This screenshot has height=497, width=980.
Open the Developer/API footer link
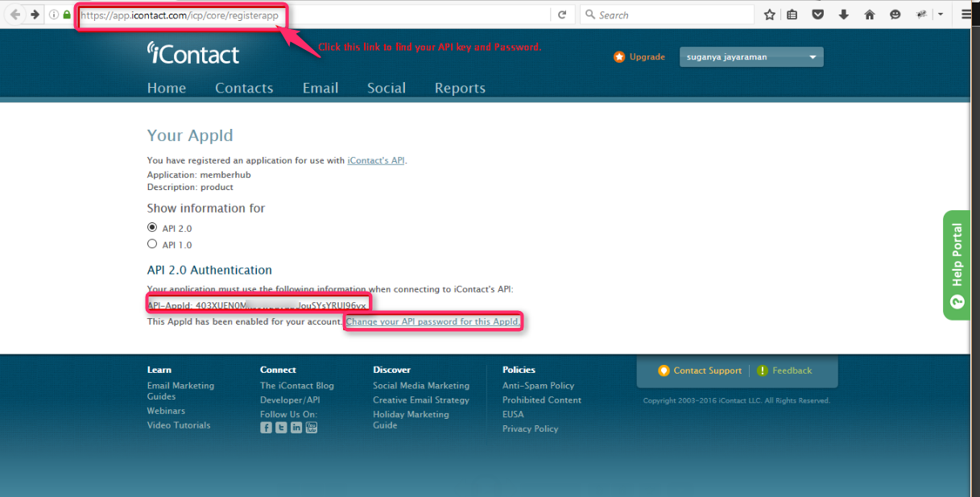[290, 400]
